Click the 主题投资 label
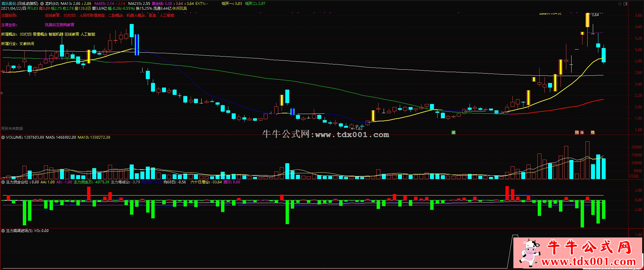Screen dimensions: 644x270 coord(9,16)
